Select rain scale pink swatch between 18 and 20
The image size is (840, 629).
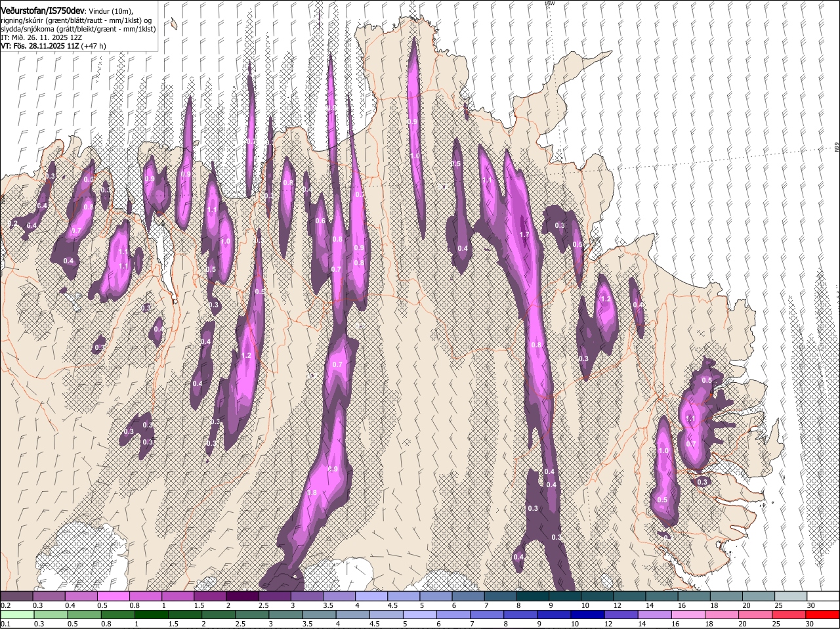coord(722,615)
